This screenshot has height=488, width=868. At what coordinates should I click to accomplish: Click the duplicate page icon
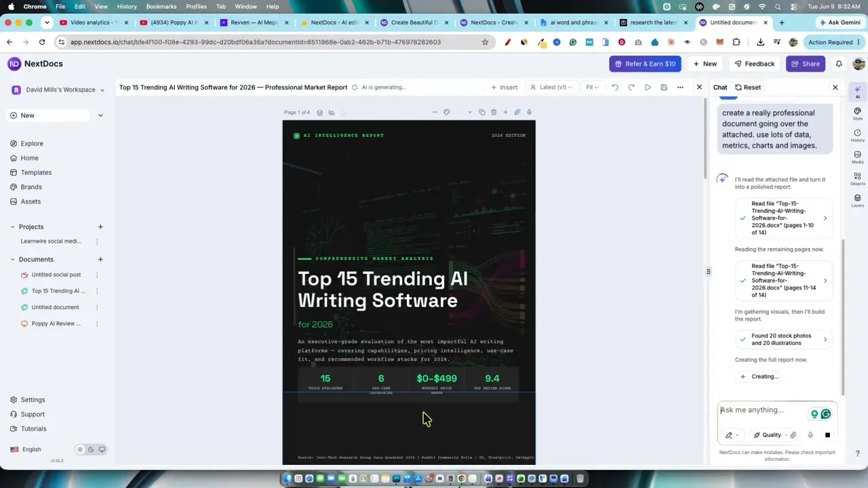pos(481,113)
